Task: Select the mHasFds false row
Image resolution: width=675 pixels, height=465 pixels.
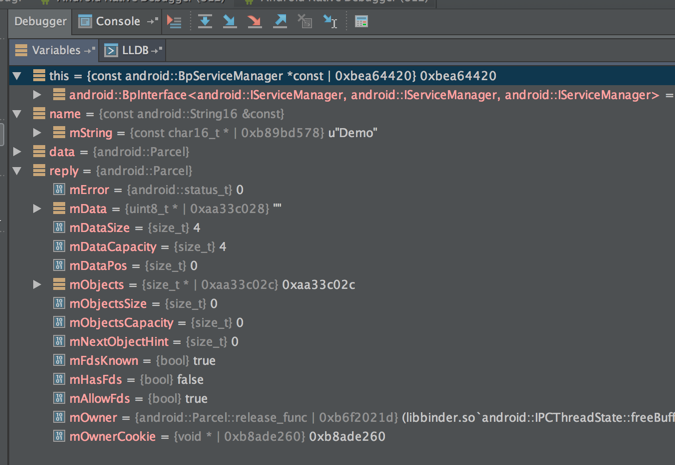Action: point(342,379)
